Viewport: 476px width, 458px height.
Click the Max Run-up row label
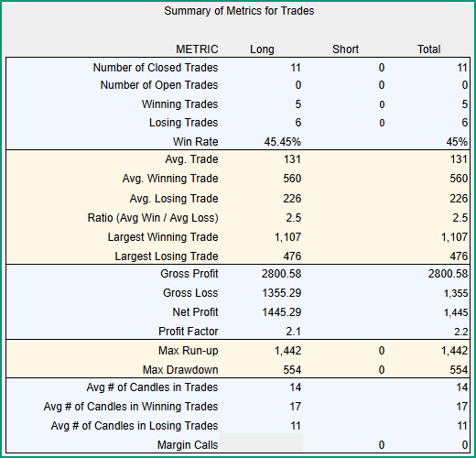click(189, 351)
